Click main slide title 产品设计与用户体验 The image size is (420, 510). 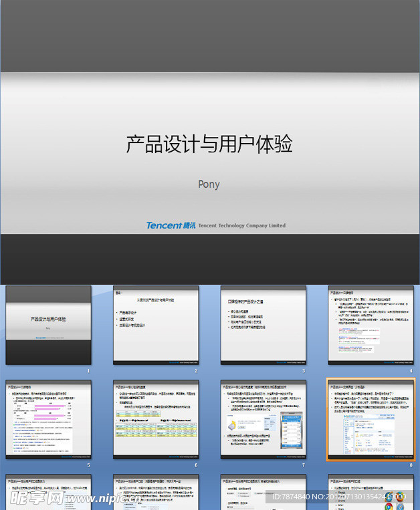(x=209, y=144)
